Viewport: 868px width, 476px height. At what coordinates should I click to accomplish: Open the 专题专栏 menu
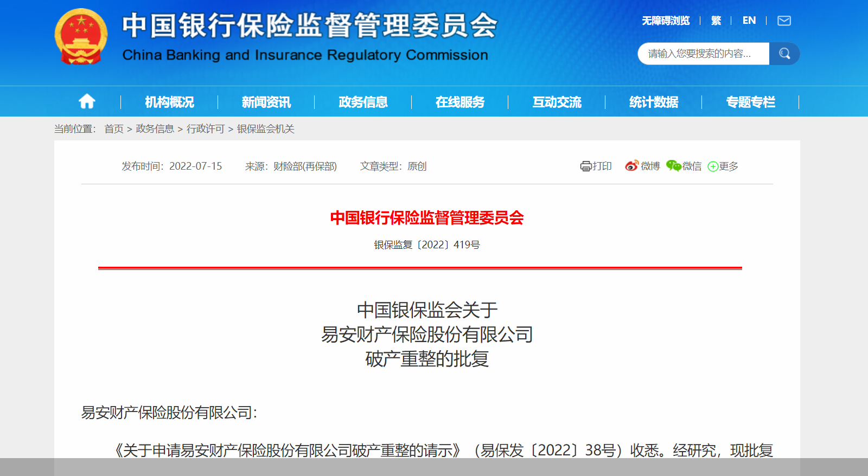coord(751,102)
